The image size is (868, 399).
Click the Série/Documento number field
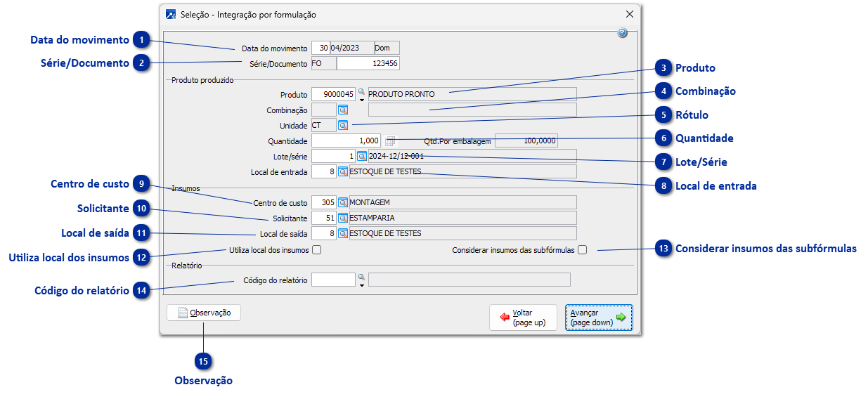[368, 63]
